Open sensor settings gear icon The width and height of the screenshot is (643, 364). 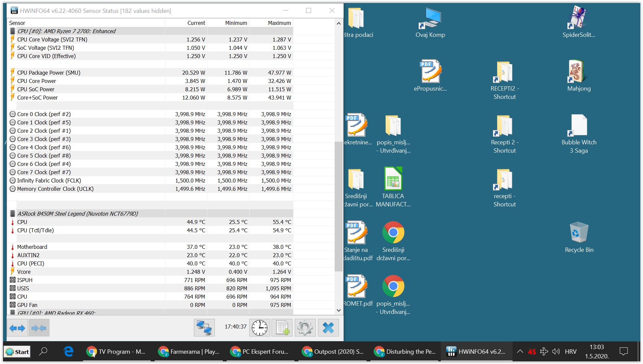(305, 328)
